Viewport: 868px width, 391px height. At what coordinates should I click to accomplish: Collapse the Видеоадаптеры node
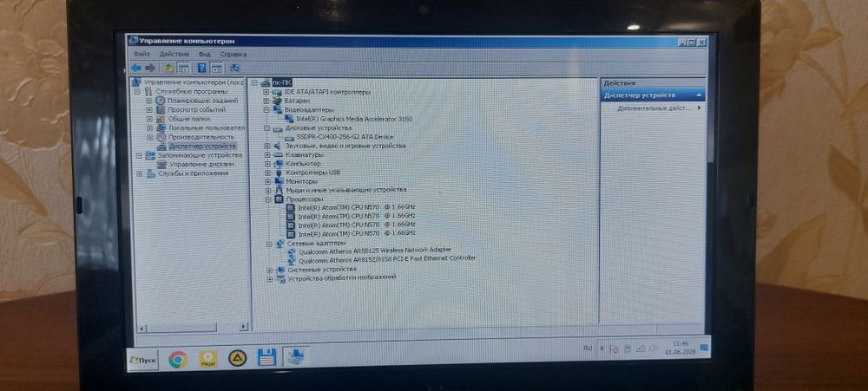[x=266, y=109]
